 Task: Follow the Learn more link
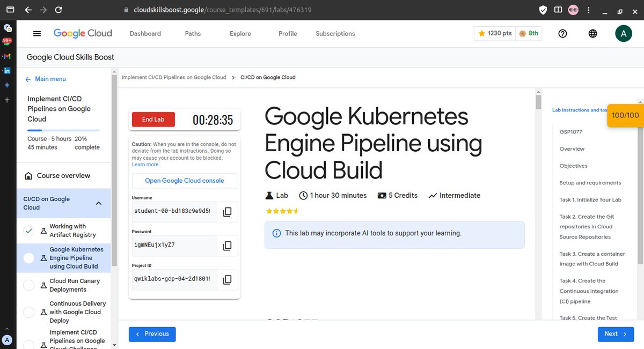click(x=145, y=165)
